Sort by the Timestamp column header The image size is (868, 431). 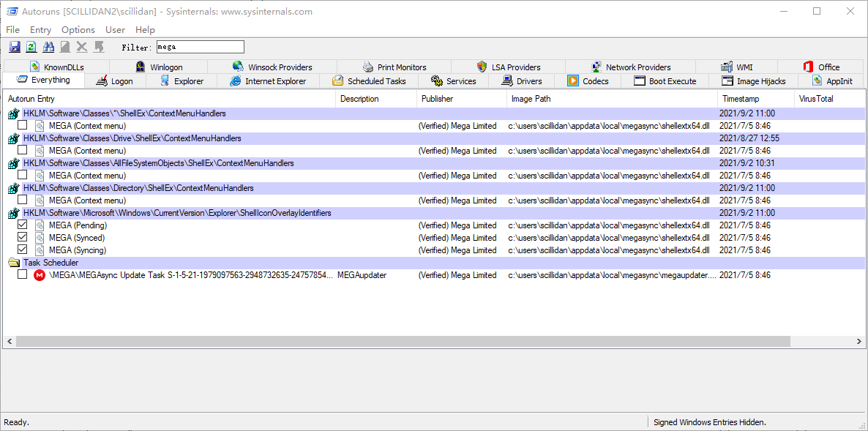coord(756,99)
